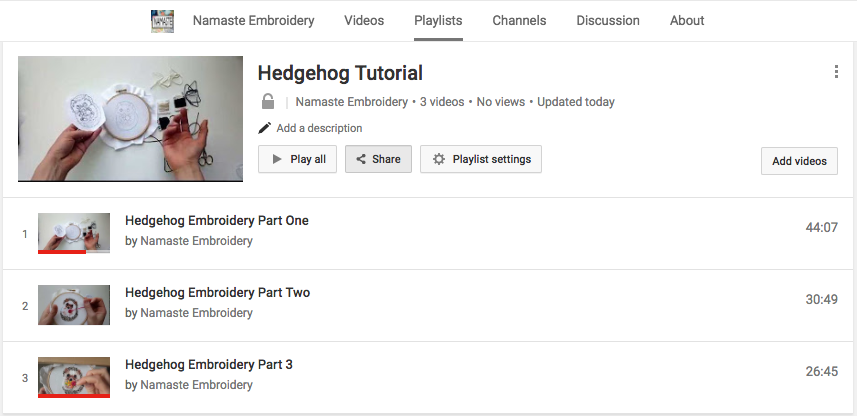Click the Hedgehog Embroidery Part One thumbnail
The width and height of the screenshot is (857, 416).
click(74, 233)
